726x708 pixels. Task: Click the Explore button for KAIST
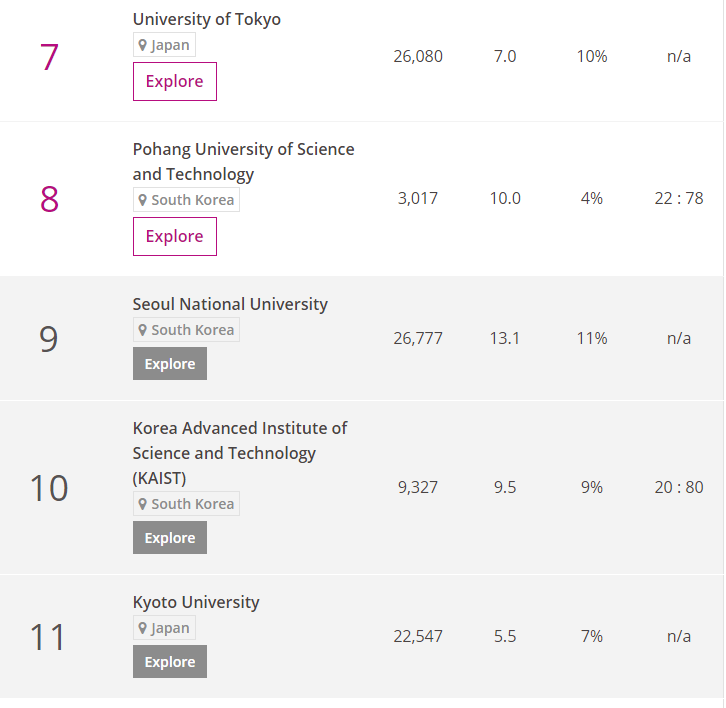click(x=170, y=538)
